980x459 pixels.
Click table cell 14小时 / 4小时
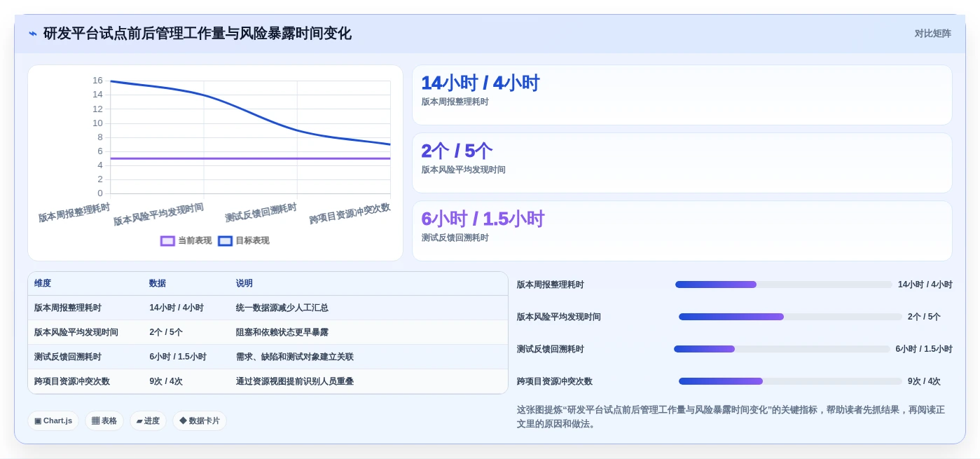tap(177, 308)
